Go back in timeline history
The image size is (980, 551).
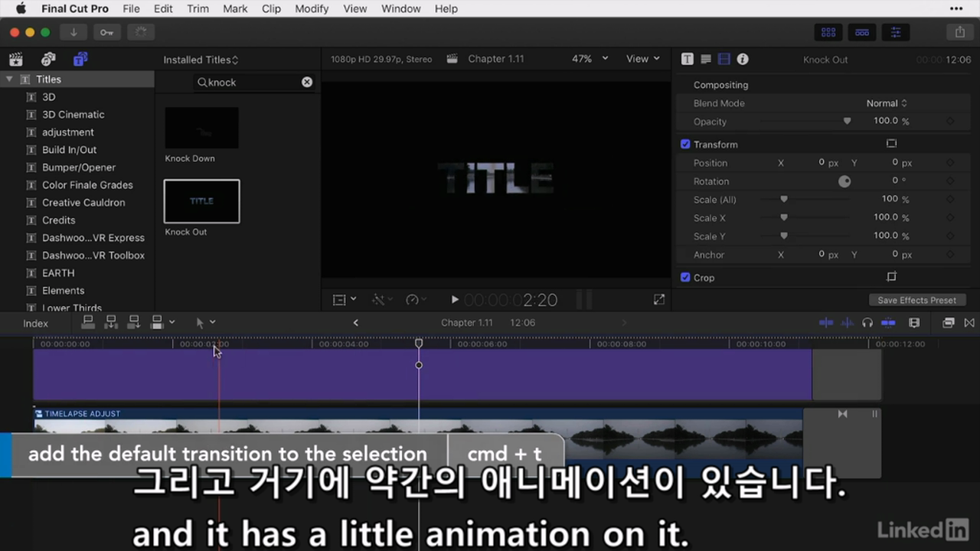click(355, 323)
